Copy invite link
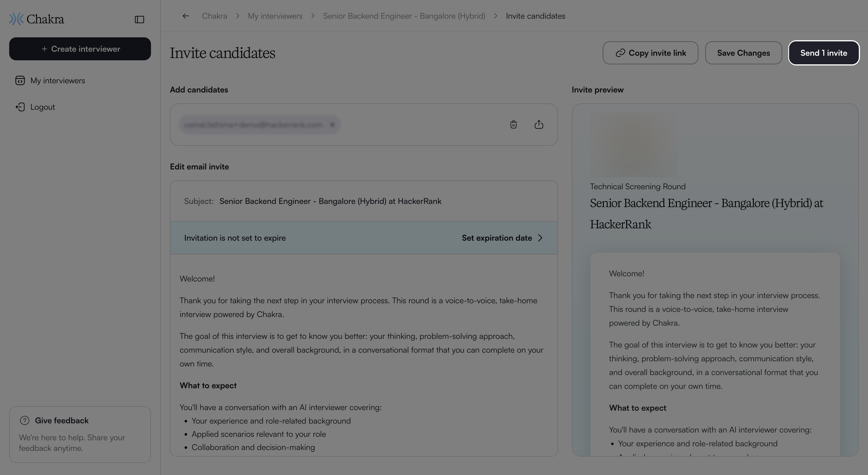The image size is (868, 475). pyautogui.click(x=650, y=53)
